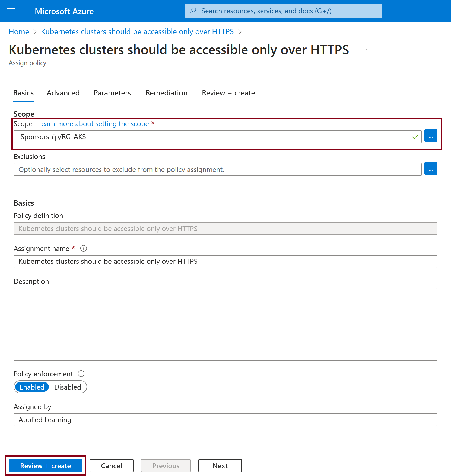
Task: Click the search magnifier icon
Action: tap(193, 11)
